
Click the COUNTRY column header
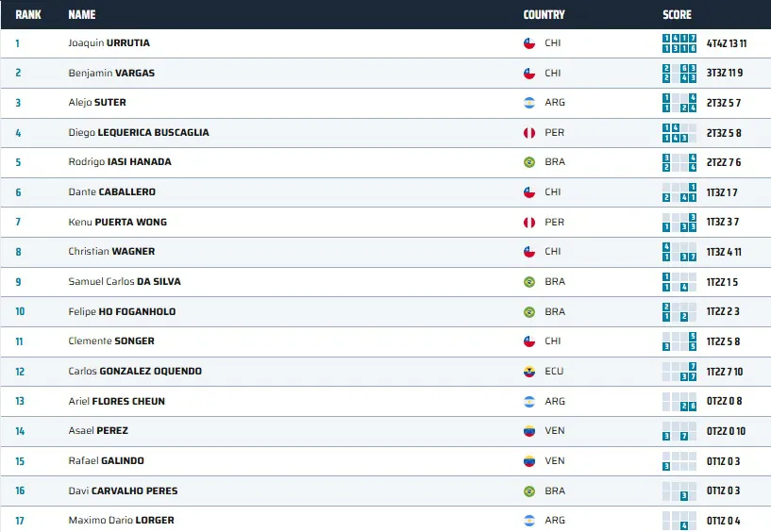coord(544,15)
